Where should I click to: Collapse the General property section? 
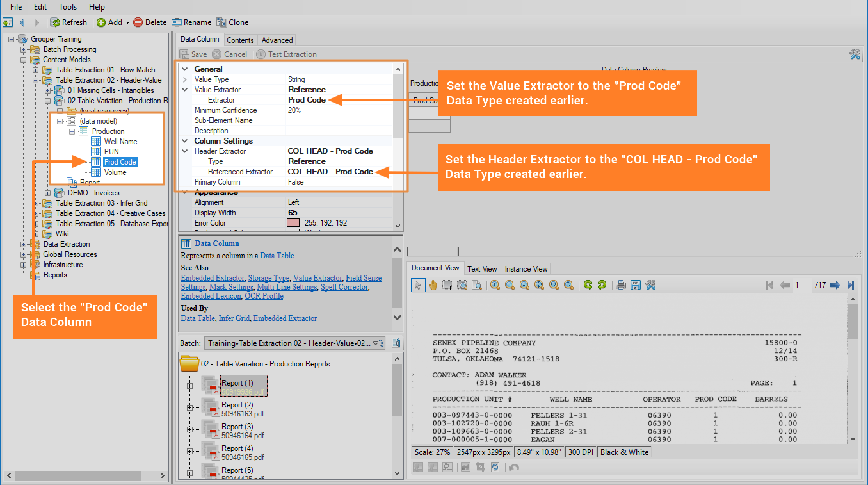pos(185,69)
